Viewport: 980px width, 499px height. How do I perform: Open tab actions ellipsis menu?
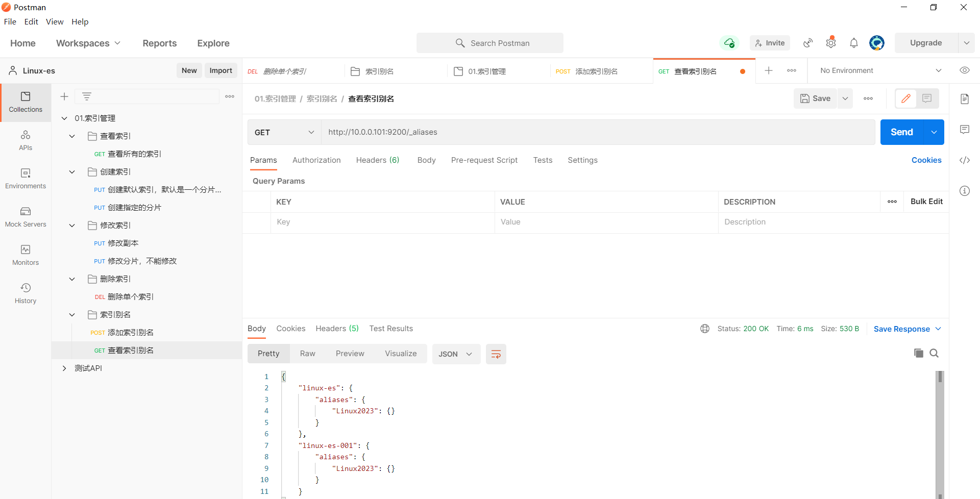(x=792, y=70)
